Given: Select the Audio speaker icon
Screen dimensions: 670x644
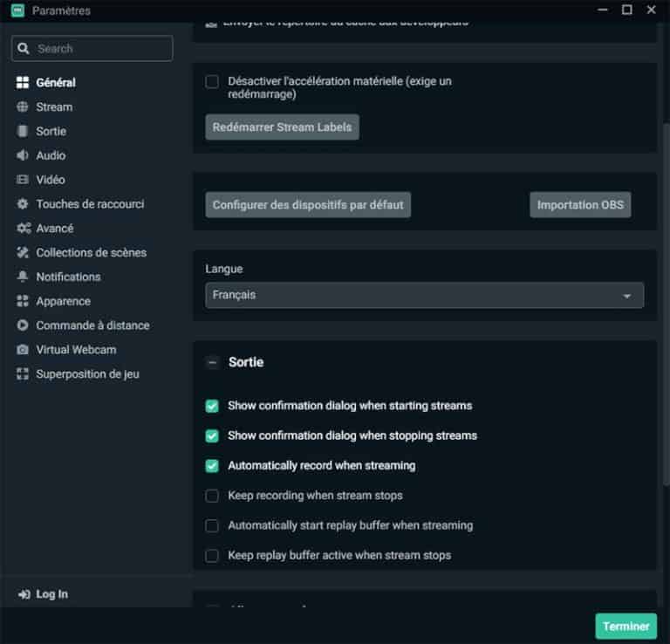Looking at the screenshot, I should [x=23, y=155].
